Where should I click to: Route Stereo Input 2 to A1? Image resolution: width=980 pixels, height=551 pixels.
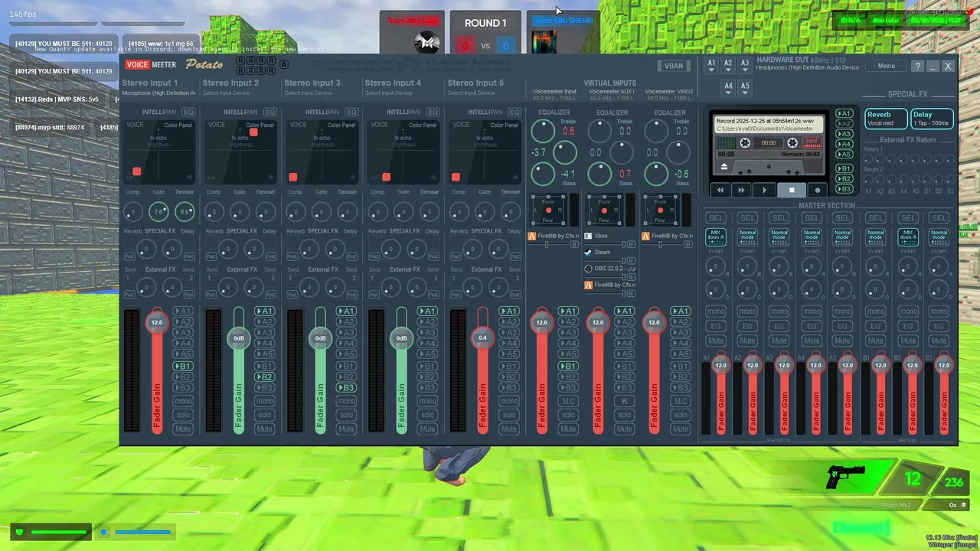point(264,311)
